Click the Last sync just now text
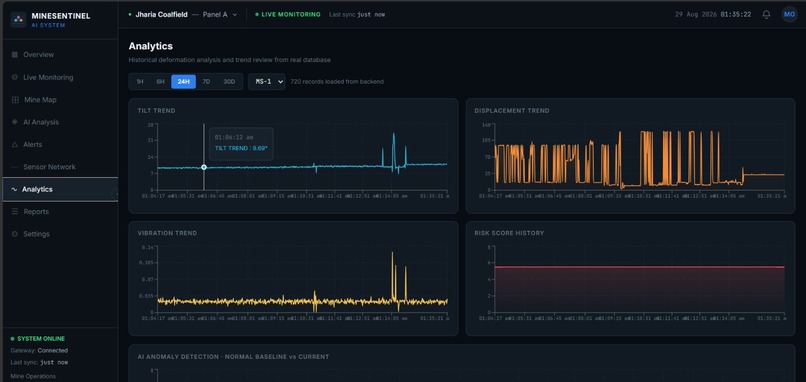This screenshot has height=382, width=806. pos(357,15)
